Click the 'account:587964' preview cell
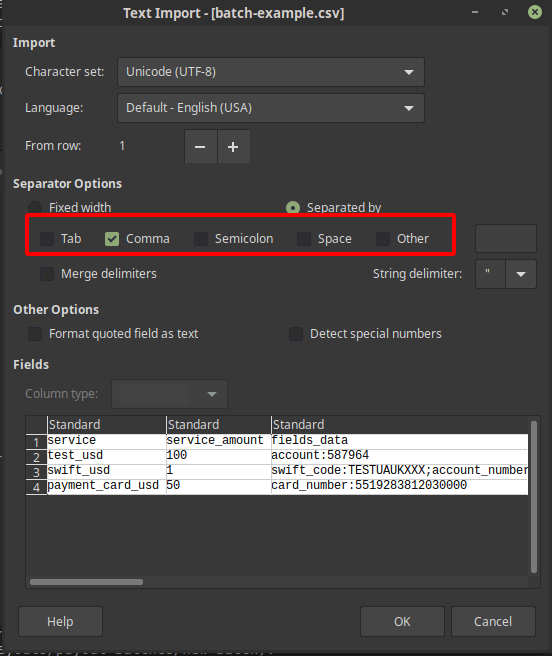Screen dimensions: 552x656 (400, 456)
